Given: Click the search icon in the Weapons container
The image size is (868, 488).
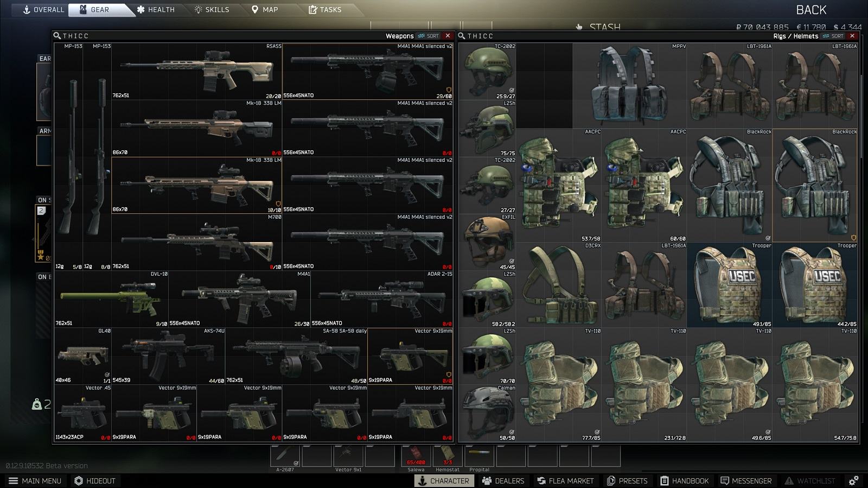Looking at the screenshot, I should tap(57, 36).
